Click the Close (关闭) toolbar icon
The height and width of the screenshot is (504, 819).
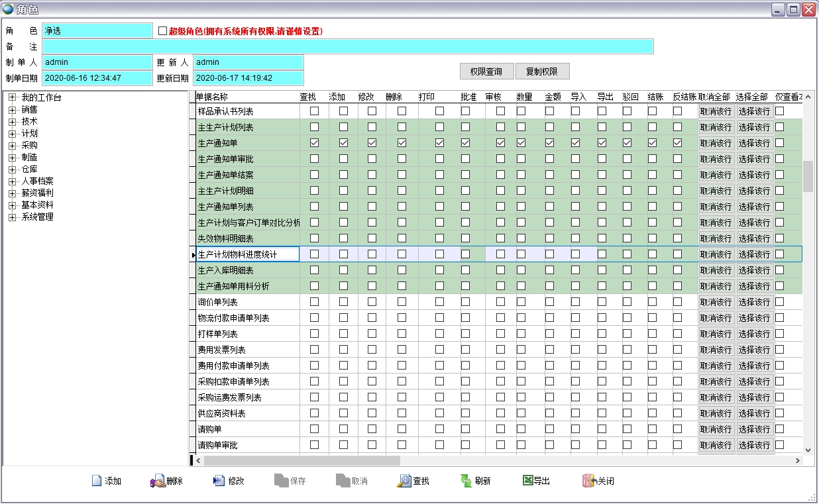pyautogui.click(x=588, y=481)
